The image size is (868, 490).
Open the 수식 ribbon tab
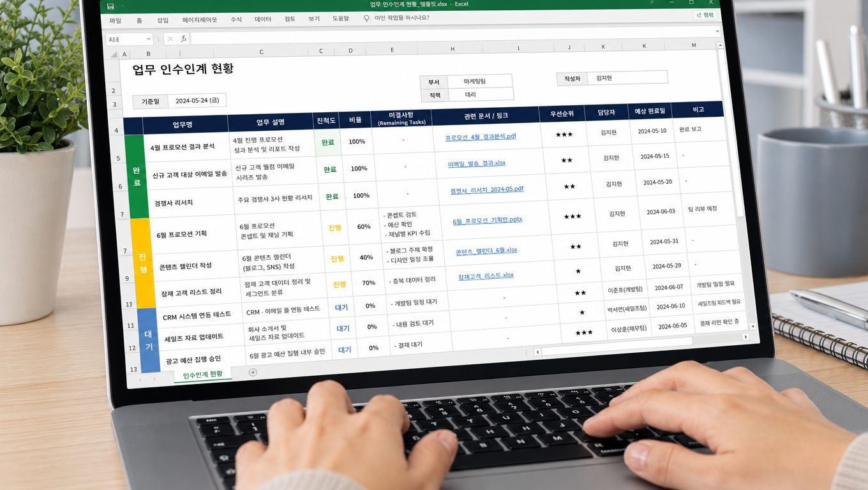click(236, 20)
